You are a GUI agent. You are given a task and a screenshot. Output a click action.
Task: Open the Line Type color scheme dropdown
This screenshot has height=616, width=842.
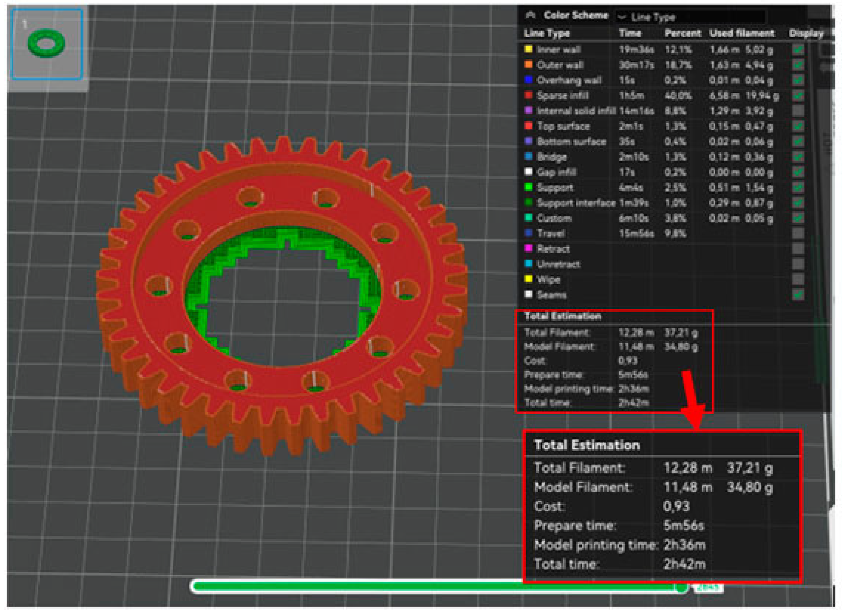coord(690,17)
